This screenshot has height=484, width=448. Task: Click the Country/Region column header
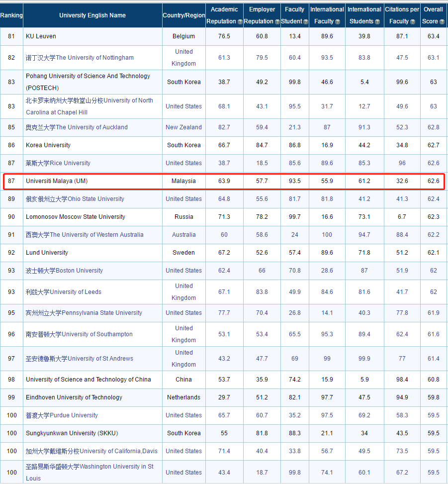coord(184,15)
